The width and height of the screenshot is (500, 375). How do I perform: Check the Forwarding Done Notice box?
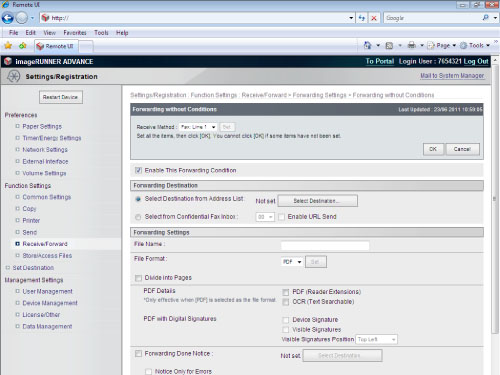click(138, 353)
